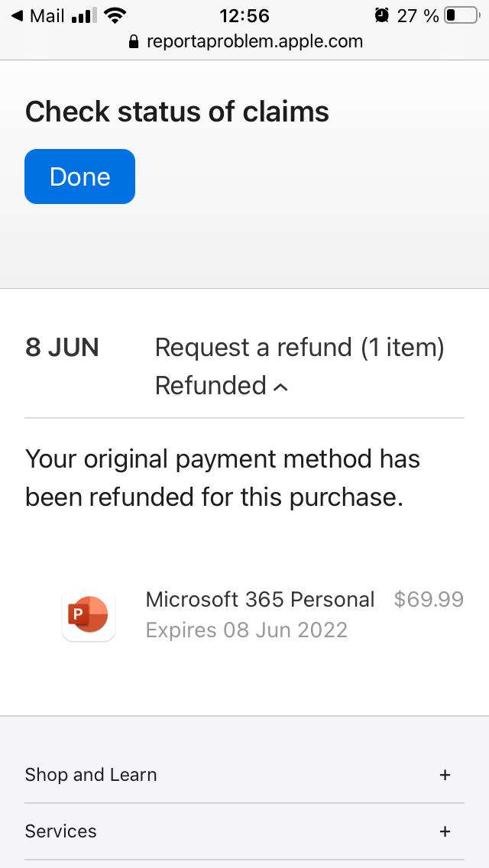
Task: Tap the 8 JUN claim date
Action: 62,348
